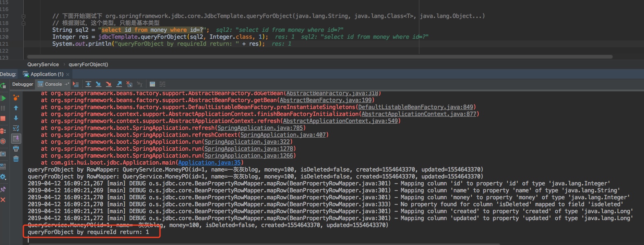644x245 pixels.
Task: Clear console with the trash icon
Action: [x=16, y=159]
